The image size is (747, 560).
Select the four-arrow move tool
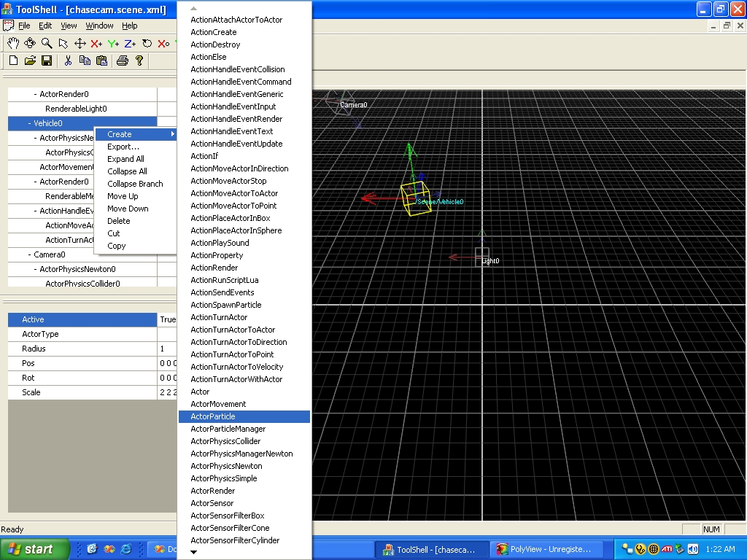(x=80, y=44)
